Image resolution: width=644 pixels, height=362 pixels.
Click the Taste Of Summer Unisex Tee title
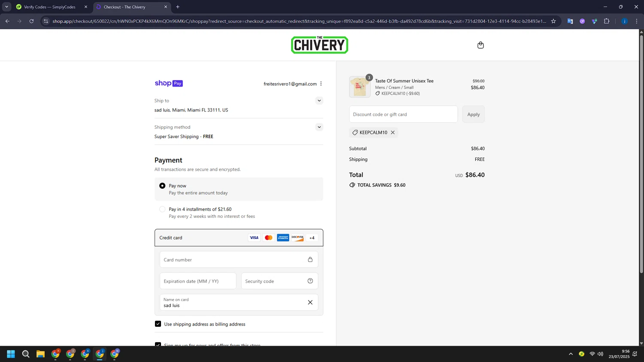pyautogui.click(x=404, y=81)
